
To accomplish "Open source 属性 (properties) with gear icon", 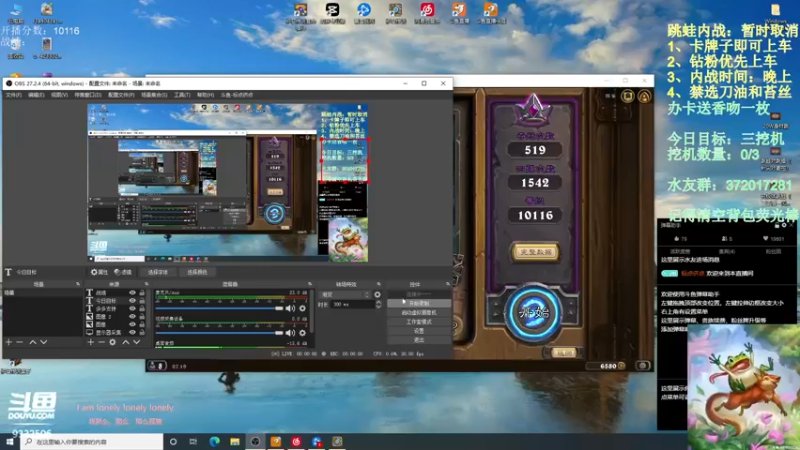I will click(99, 272).
